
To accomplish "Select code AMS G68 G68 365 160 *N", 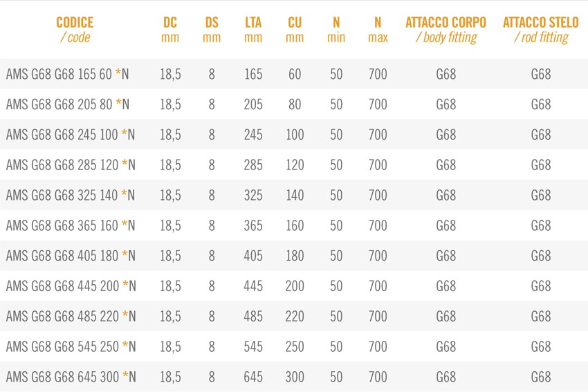I will (71, 225).
